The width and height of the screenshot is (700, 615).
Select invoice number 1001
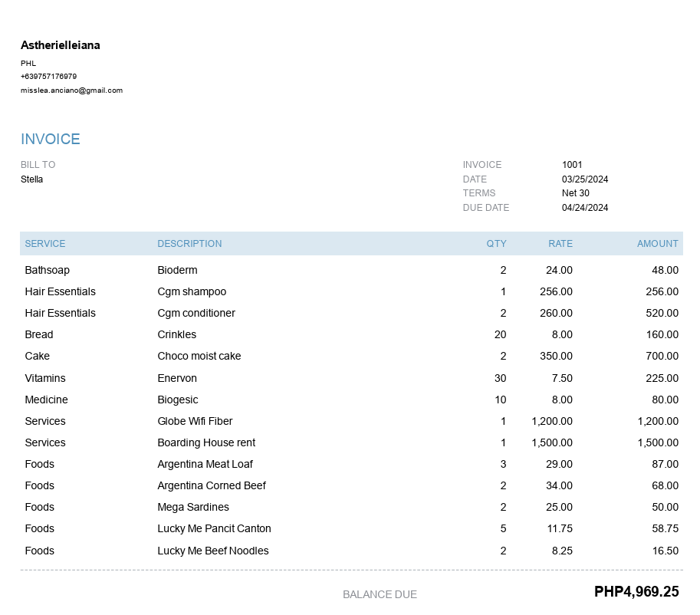[572, 165]
